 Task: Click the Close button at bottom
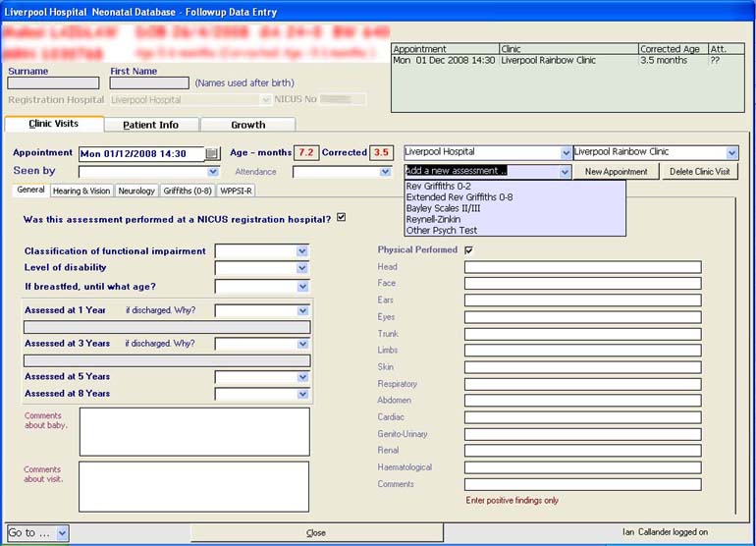coord(315,533)
